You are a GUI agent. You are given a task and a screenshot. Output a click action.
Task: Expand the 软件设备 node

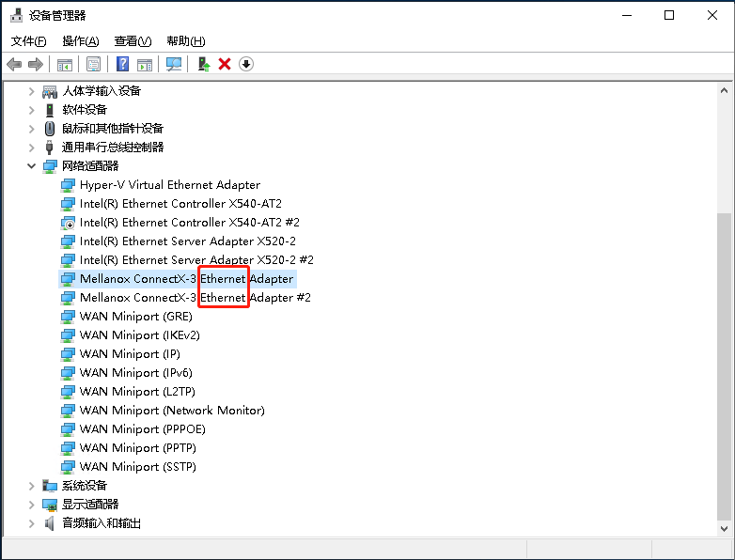31,110
